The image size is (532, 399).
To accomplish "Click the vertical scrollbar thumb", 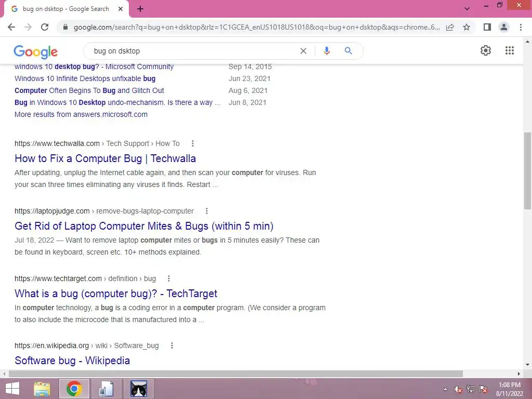I will click(x=527, y=171).
